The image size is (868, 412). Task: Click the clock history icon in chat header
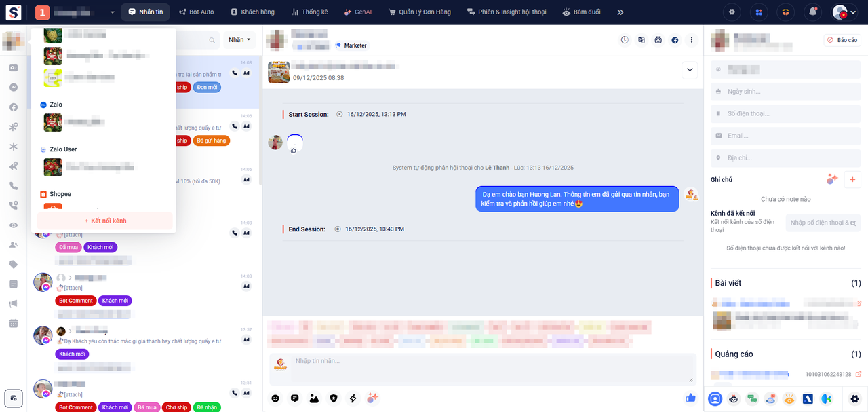[625, 40]
